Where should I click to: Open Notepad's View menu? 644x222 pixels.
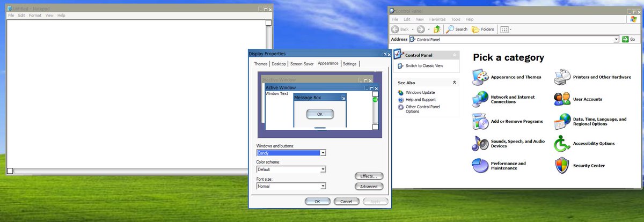(x=49, y=16)
